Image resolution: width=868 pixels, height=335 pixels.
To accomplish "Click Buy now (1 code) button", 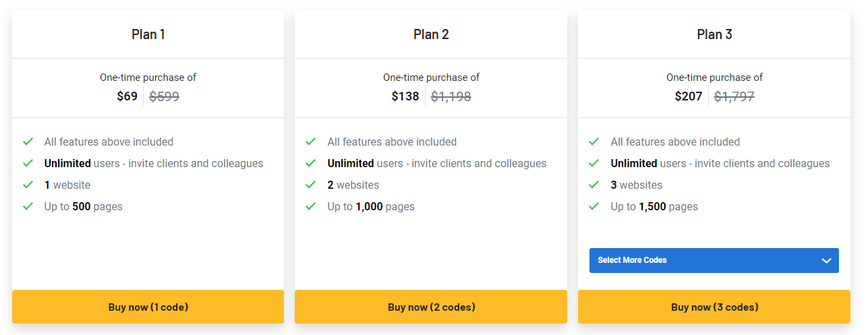I will [x=148, y=307].
